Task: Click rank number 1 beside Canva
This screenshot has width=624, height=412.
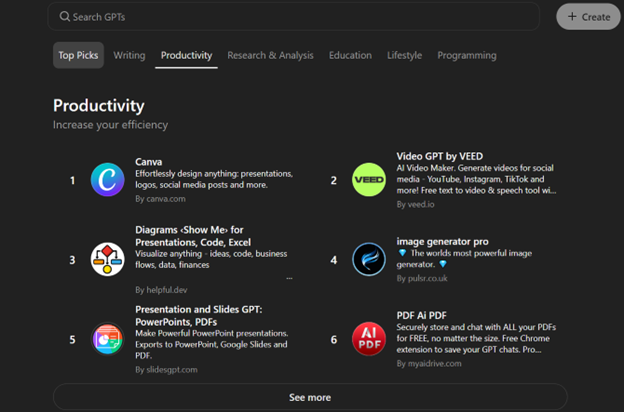Action: [x=72, y=180]
